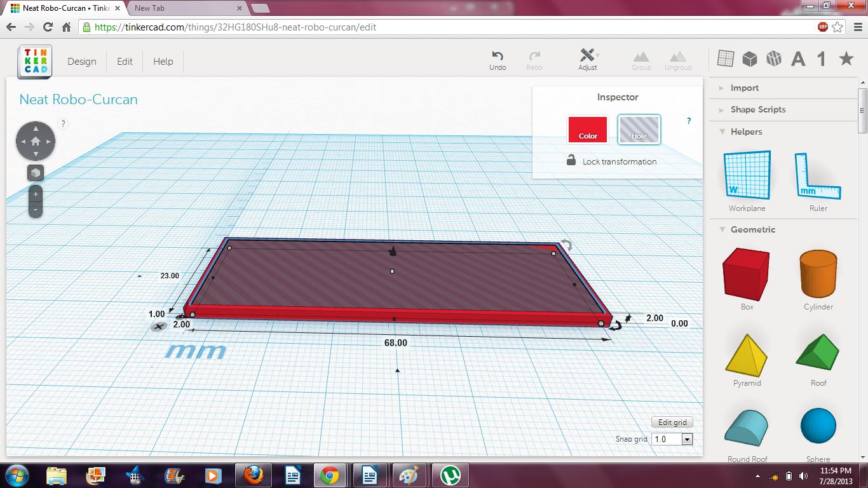This screenshot has height=488, width=868.
Task: Click the 1.00 height dimension
Action: [x=156, y=314]
